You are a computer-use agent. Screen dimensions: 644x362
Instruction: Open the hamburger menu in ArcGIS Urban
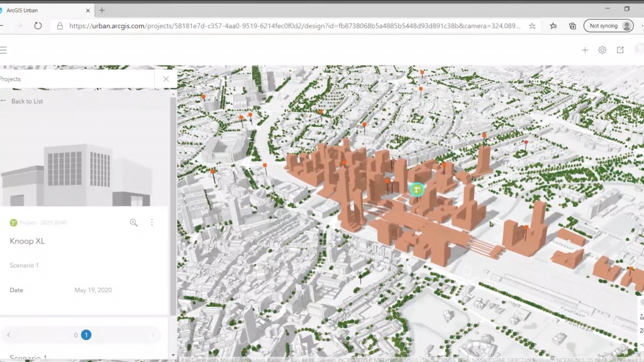(4, 50)
